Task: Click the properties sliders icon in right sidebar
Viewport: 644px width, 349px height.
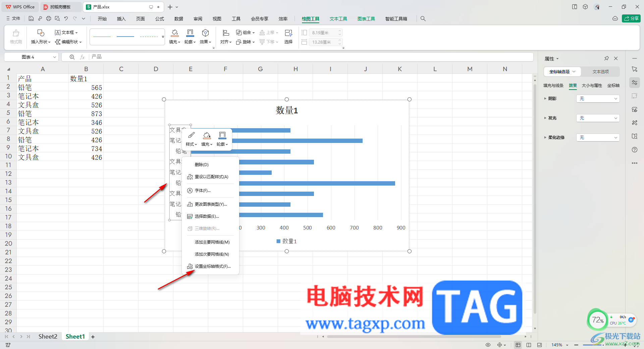Action: (635, 83)
